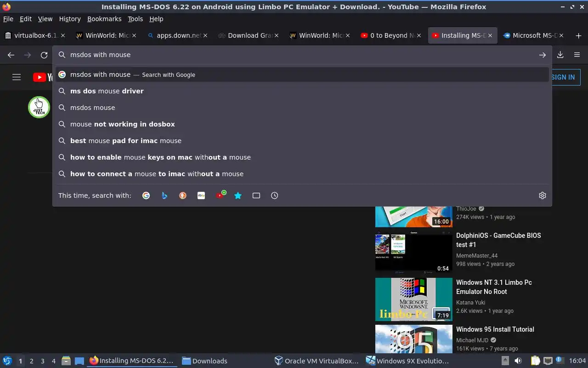Open the Just Tech channel avatar
This screenshot has width=588, height=368.
pos(39,107)
